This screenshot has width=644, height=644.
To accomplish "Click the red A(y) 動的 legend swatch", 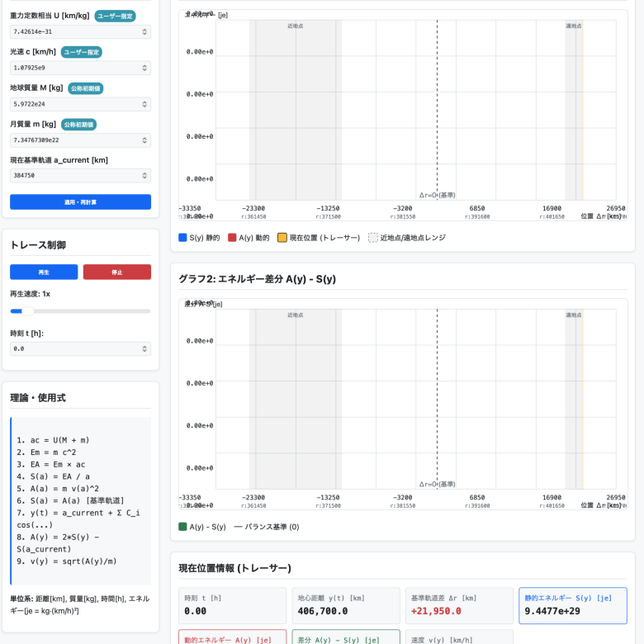I will (x=233, y=238).
